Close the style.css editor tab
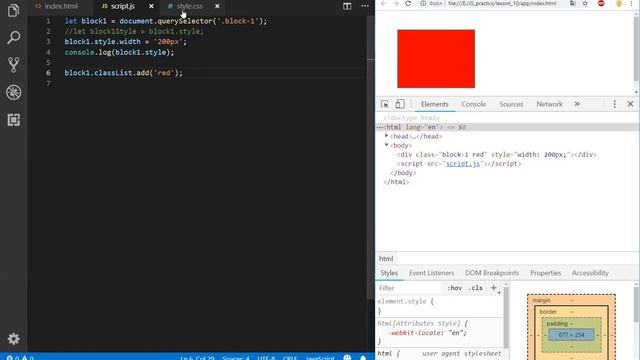This screenshot has height=360, width=640. [217, 7]
